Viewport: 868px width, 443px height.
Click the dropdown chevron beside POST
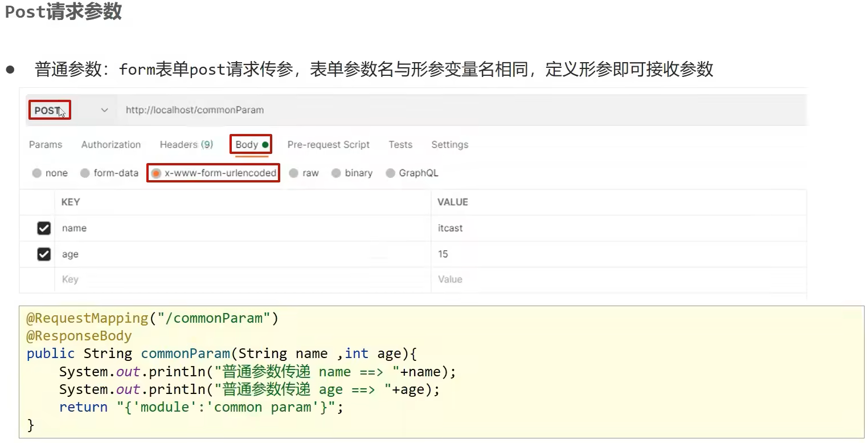coord(104,110)
